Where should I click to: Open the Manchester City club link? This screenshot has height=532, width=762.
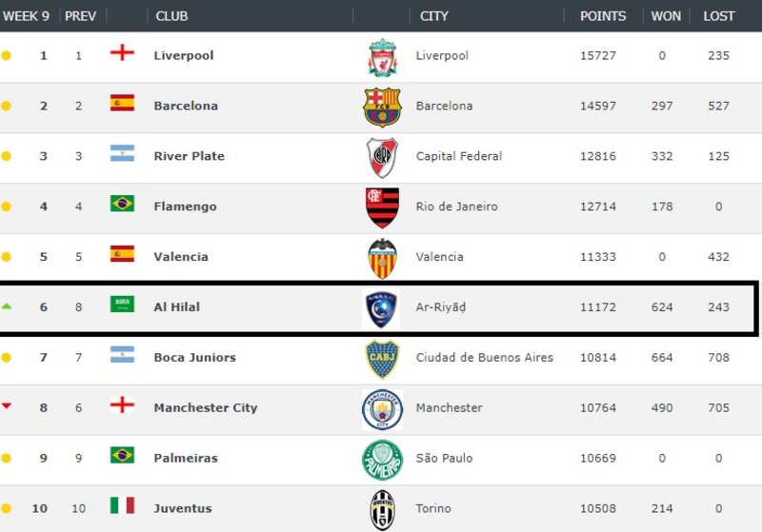pyautogui.click(x=206, y=408)
